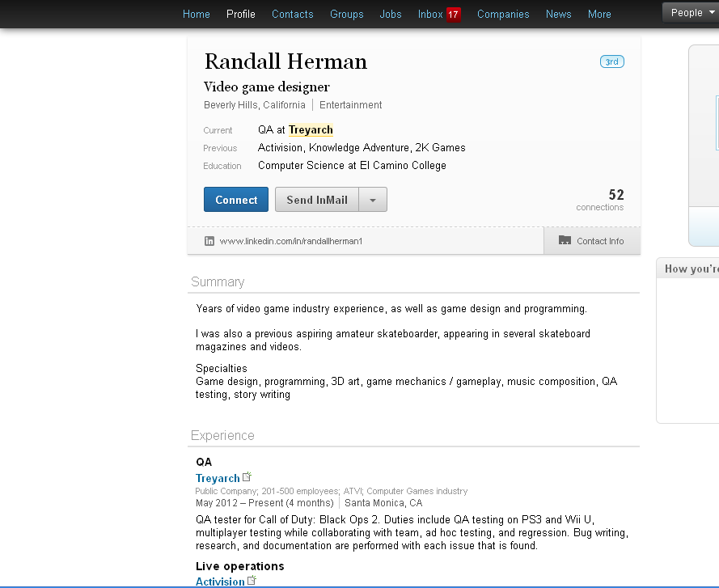This screenshot has width=719, height=588.
Task: Click the company details icon next to Activision
Action: click(x=252, y=580)
